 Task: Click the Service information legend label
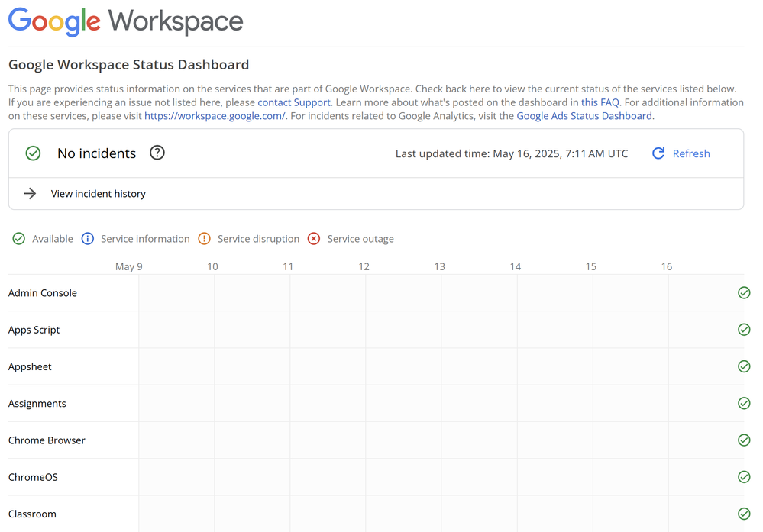point(145,239)
